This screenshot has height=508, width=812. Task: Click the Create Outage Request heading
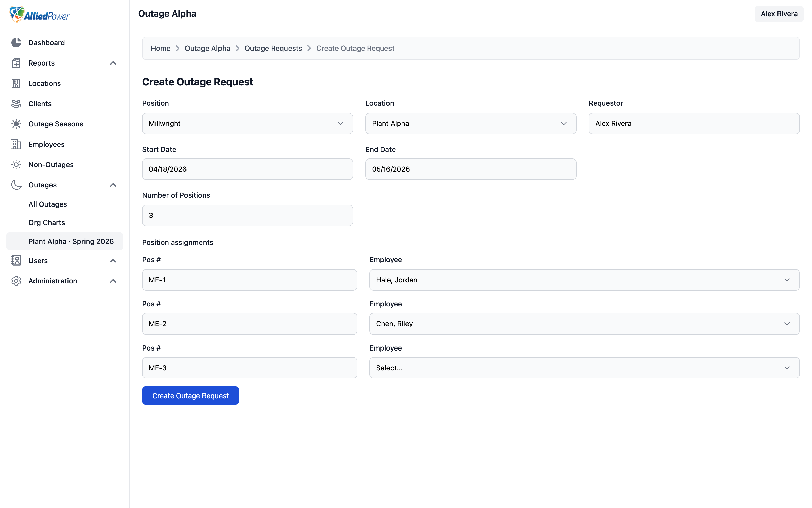(x=198, y=82)
